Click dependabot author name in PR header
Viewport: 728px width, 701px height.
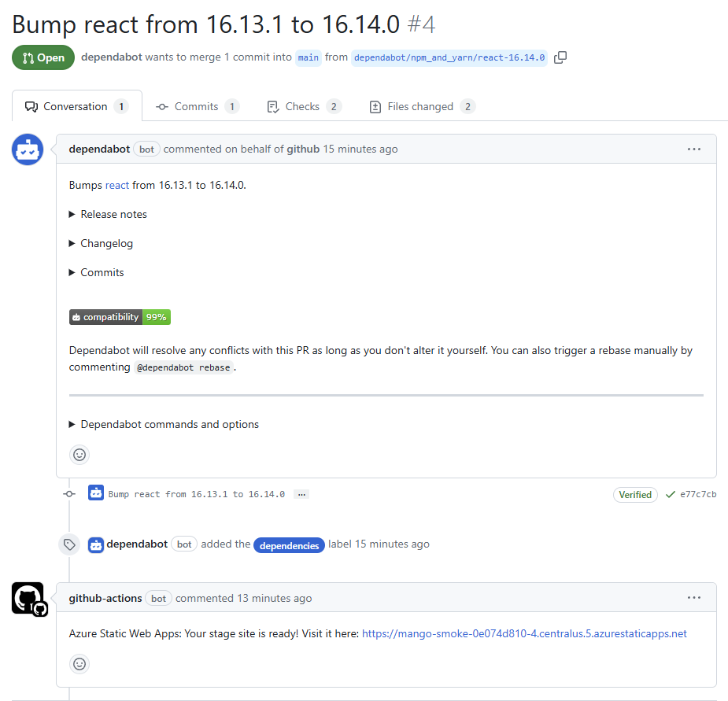tap(112, 57)
